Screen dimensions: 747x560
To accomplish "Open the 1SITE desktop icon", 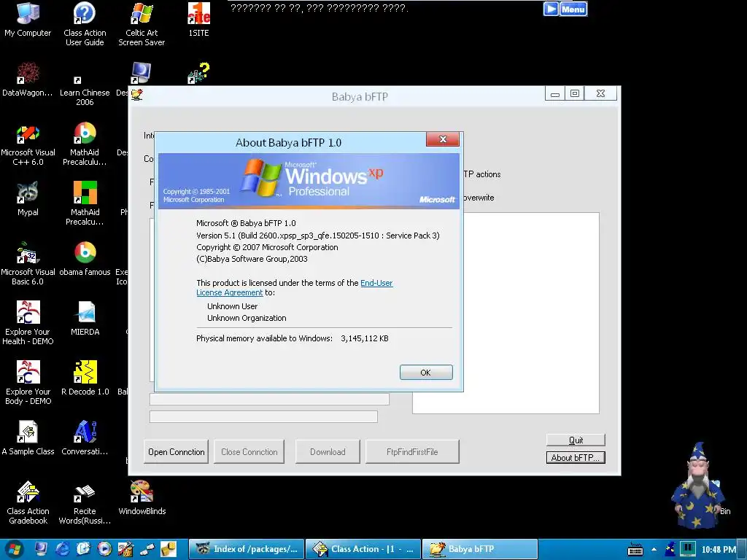I will 198,20.
